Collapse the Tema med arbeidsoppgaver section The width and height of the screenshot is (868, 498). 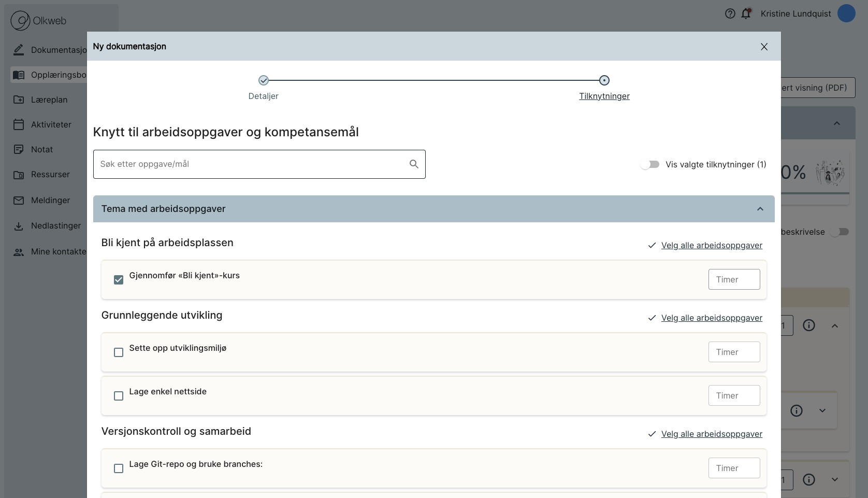760,209
